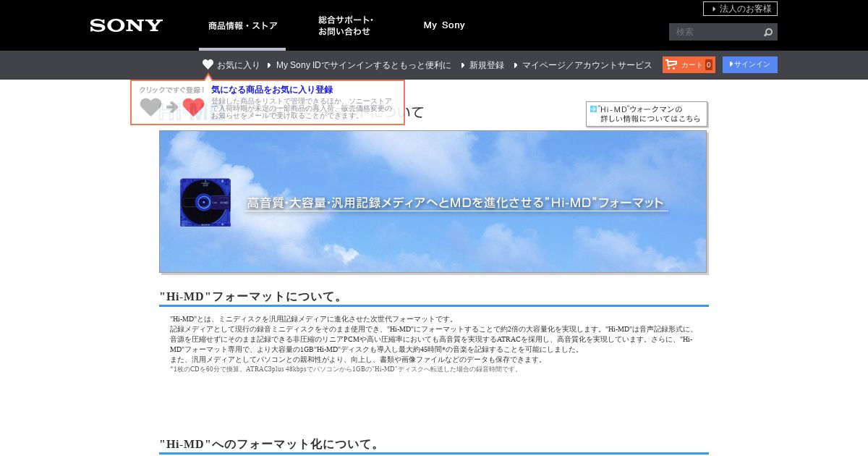Open 商品情報・ストア menu

coord(242,26)
